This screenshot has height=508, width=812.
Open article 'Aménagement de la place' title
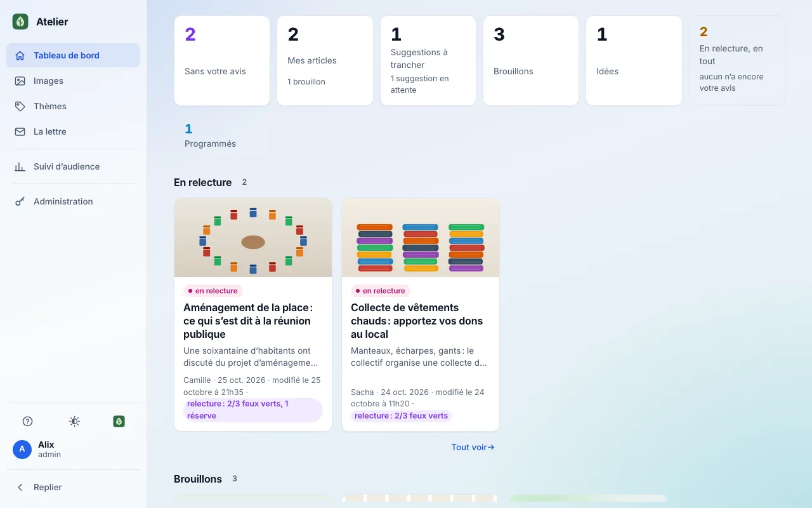tap(249, 321)
